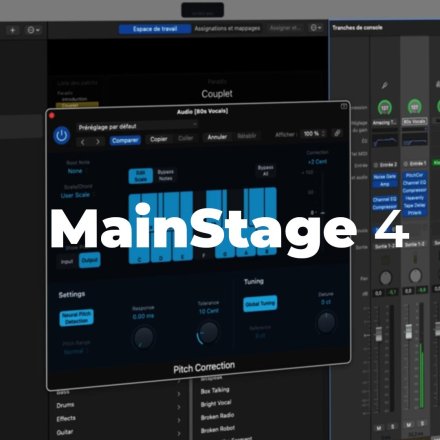
Task: Click the Copier button
Action: point(158,139)
